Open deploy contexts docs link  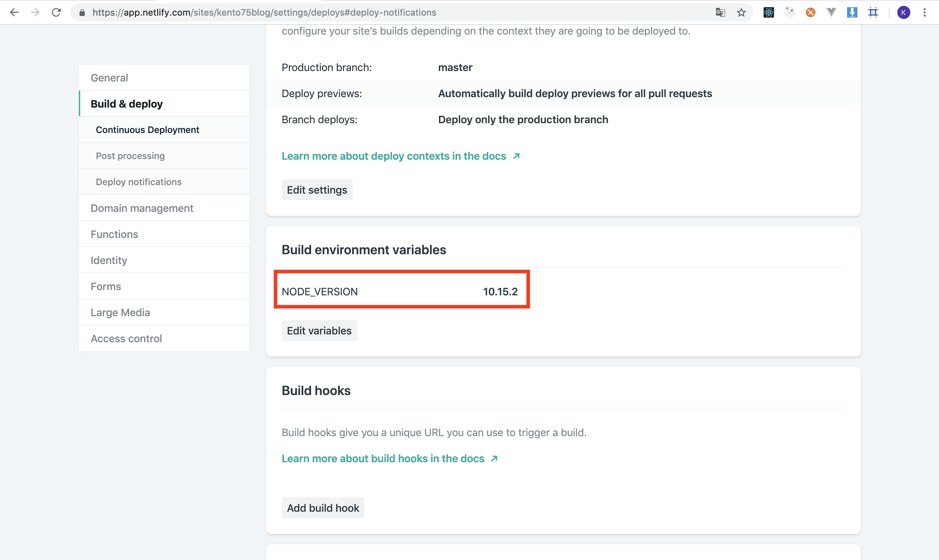[x=394, y=156]
